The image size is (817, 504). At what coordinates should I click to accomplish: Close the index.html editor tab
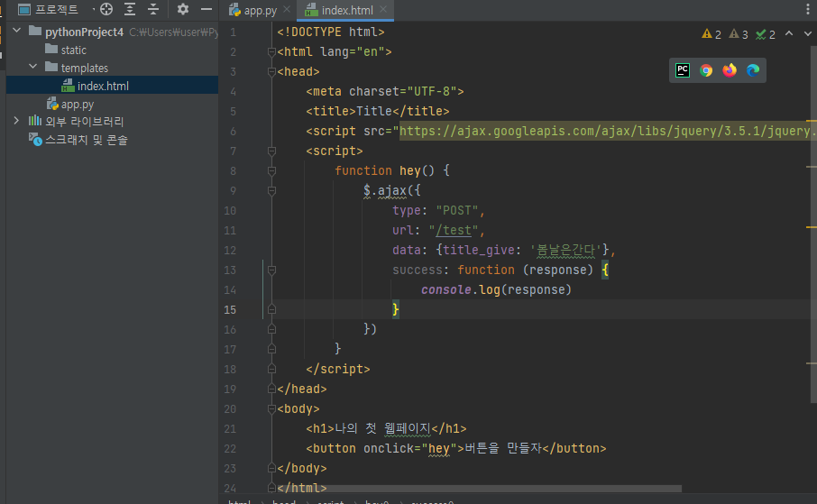pos(383,9)
